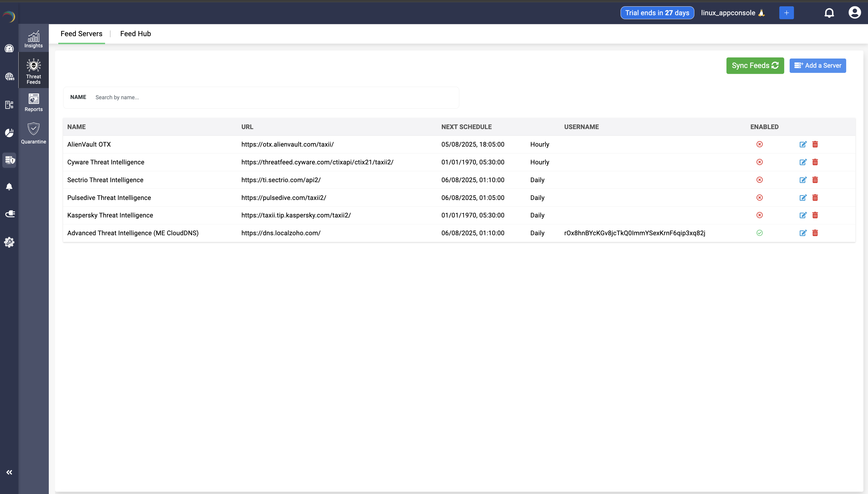The width and height of the screenshot is (868, 494).
Task: Open the settings wrench icon in sidebar
Action: (x=9, y=242)
